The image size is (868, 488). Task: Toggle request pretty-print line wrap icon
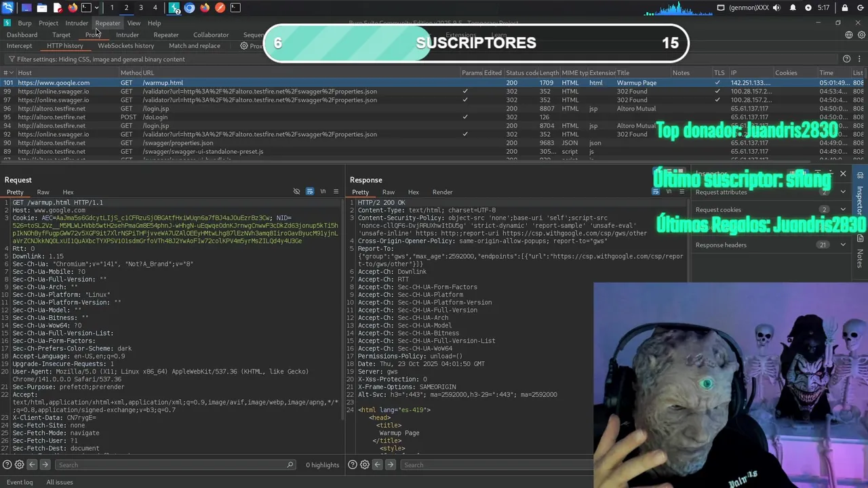[310, 192]
